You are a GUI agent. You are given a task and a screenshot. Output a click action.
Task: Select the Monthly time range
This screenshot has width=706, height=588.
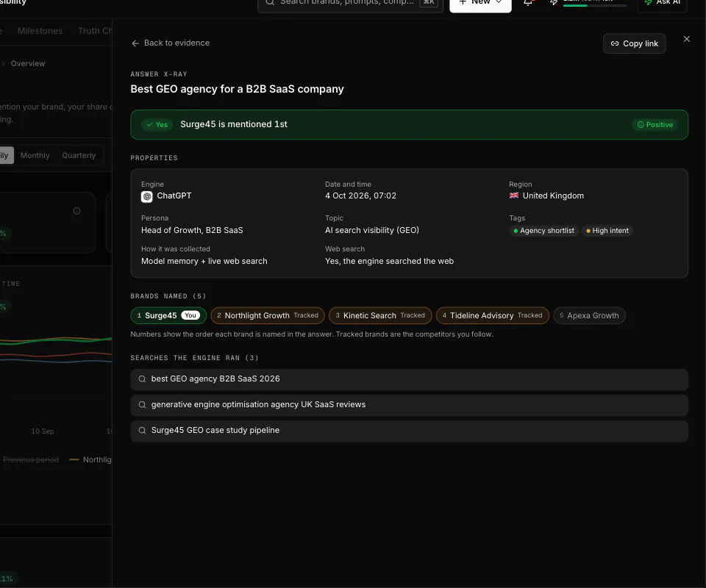click(35, 155)
